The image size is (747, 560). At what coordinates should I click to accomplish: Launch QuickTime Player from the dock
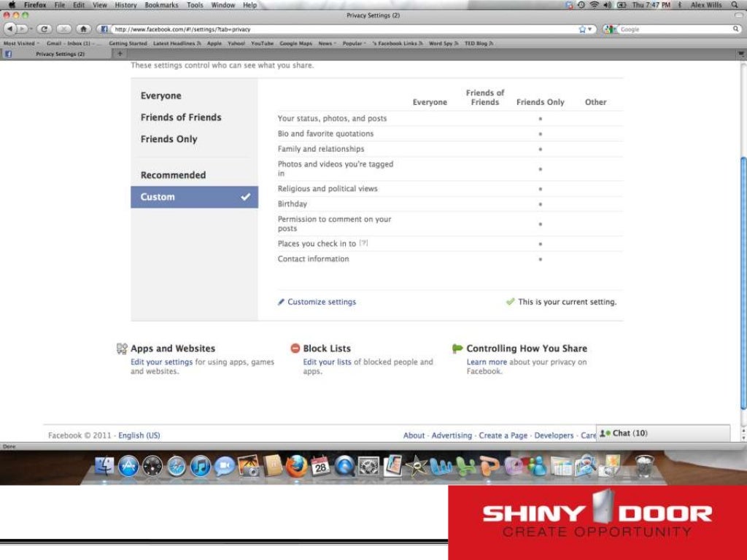344,466
